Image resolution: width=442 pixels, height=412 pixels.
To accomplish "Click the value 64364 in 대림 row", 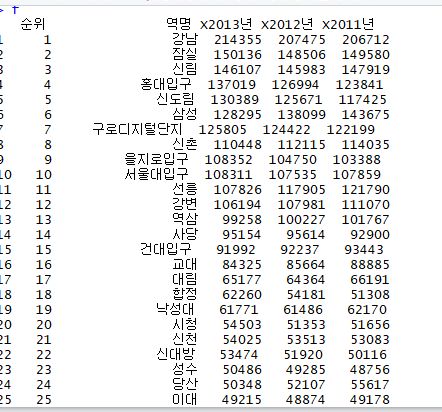I will (x=306, y=280).
